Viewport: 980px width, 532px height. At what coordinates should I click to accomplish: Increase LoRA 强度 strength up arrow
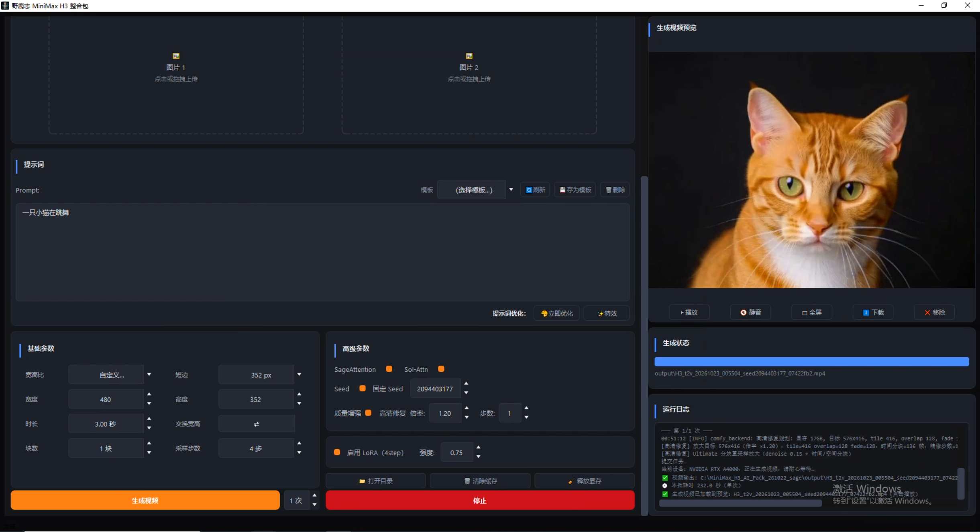tap(478, 447)
